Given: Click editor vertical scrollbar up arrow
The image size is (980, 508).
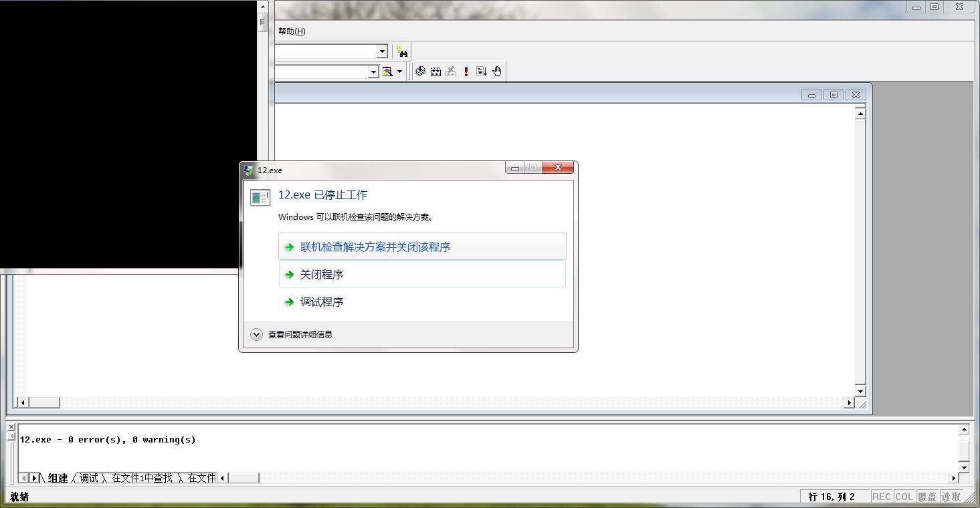Looking at the screenshot, I should (860, 114).
